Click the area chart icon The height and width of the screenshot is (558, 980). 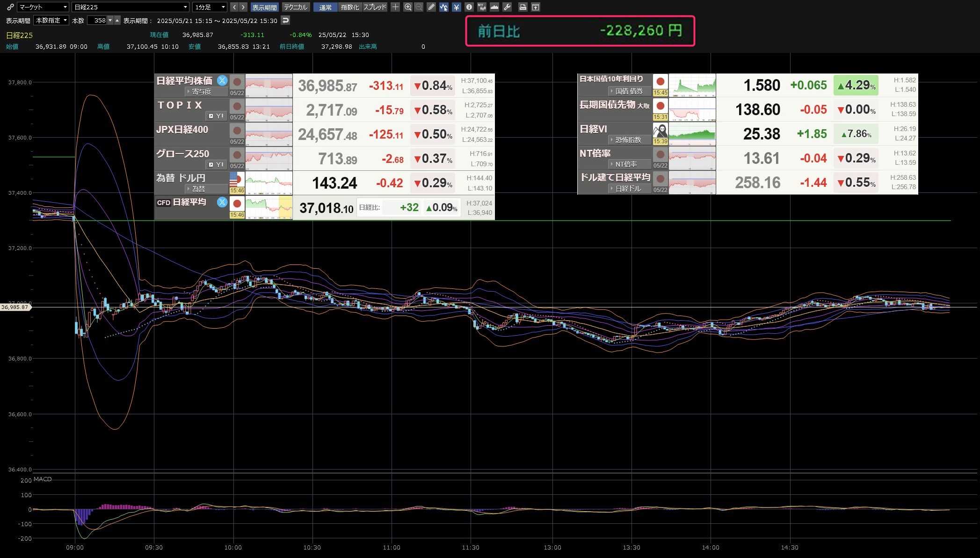click(x=494, y=7)
